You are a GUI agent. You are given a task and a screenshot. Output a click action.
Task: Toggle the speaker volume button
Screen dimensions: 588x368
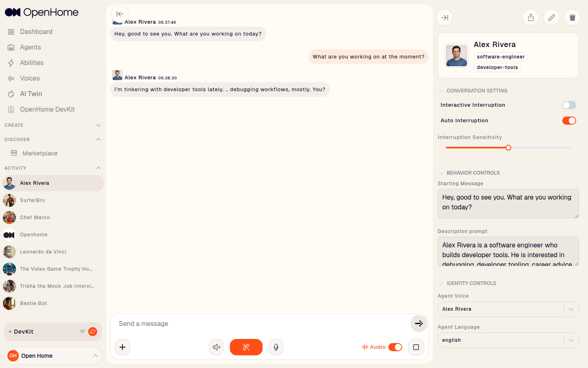point(216,347)
